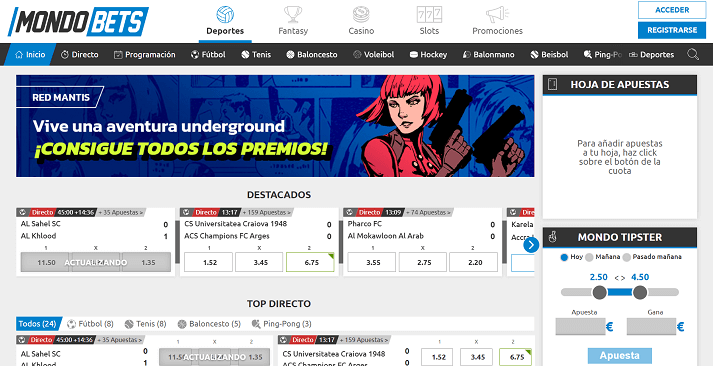Open the Slots 777 icon

[429, 15]
